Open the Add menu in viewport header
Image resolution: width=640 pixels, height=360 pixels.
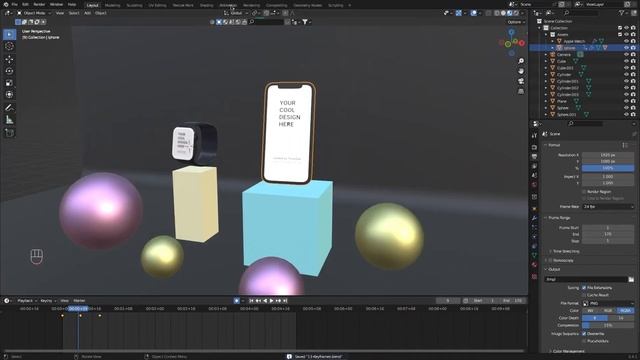tap(87, 13)
